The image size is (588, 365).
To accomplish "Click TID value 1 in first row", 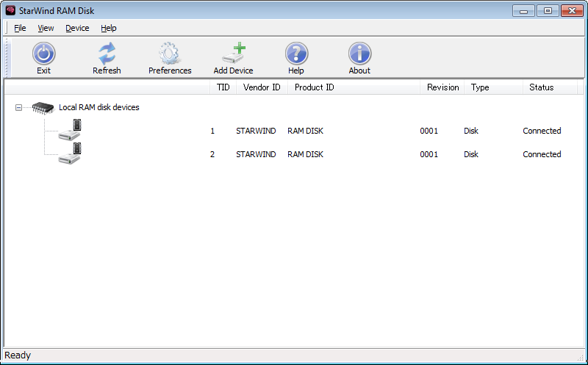I will (x=212, y=131).
